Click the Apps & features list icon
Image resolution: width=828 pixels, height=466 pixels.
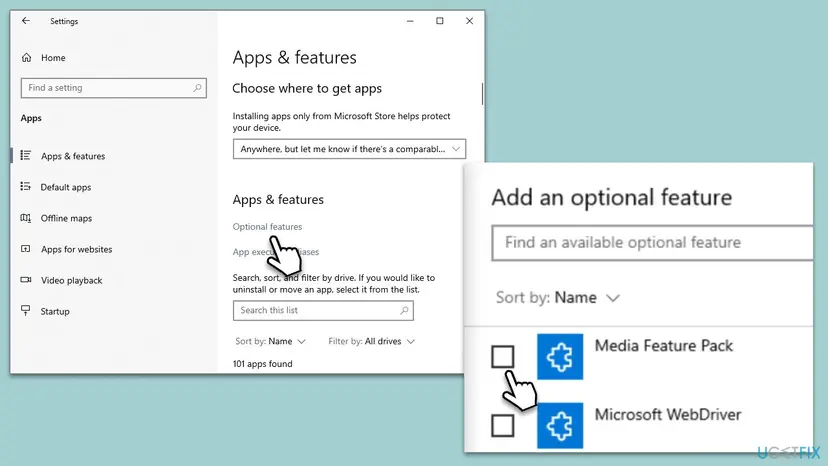25,155
